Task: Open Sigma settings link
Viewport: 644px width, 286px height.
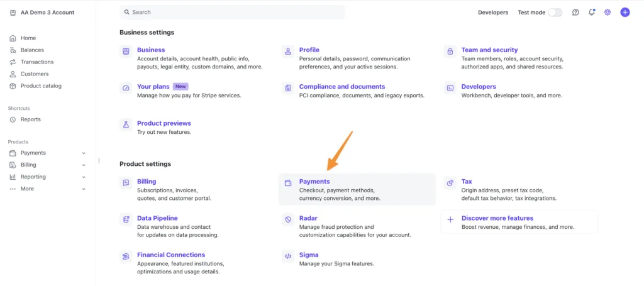Action: point(309,255)
